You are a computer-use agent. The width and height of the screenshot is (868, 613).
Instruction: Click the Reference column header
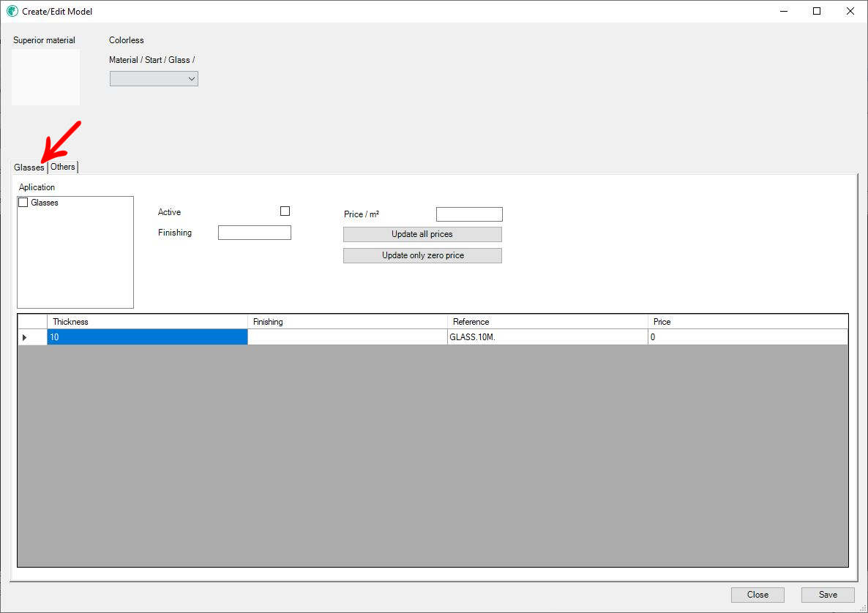click(x=547, y=321)
